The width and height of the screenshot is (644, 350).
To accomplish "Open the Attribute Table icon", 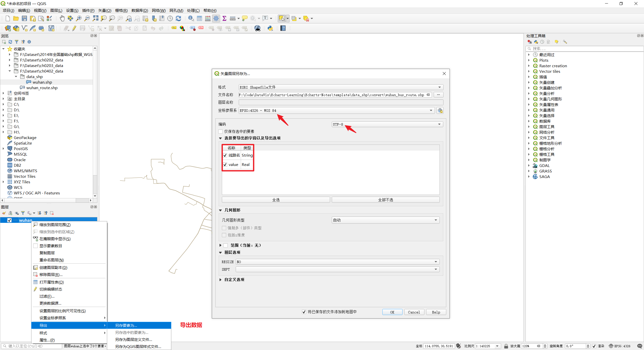I will click(x=199, y=18).
